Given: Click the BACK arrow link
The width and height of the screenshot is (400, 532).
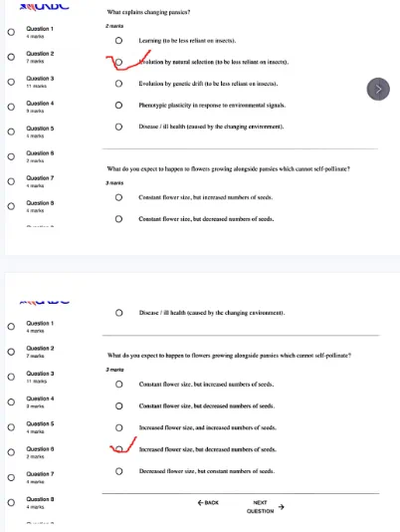Looking at the screenshot, I should [x=208, y=502].
